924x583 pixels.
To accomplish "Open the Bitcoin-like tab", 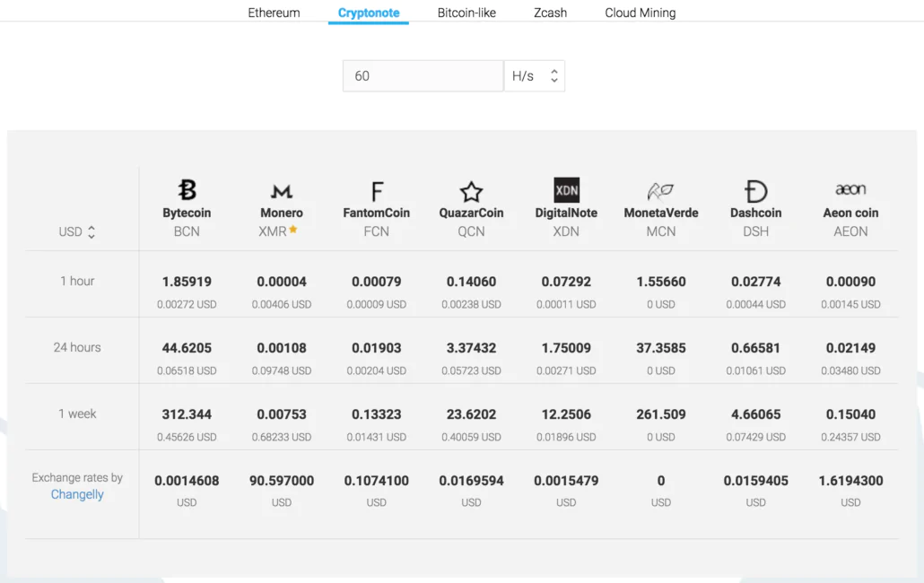I will pos(466,13).
